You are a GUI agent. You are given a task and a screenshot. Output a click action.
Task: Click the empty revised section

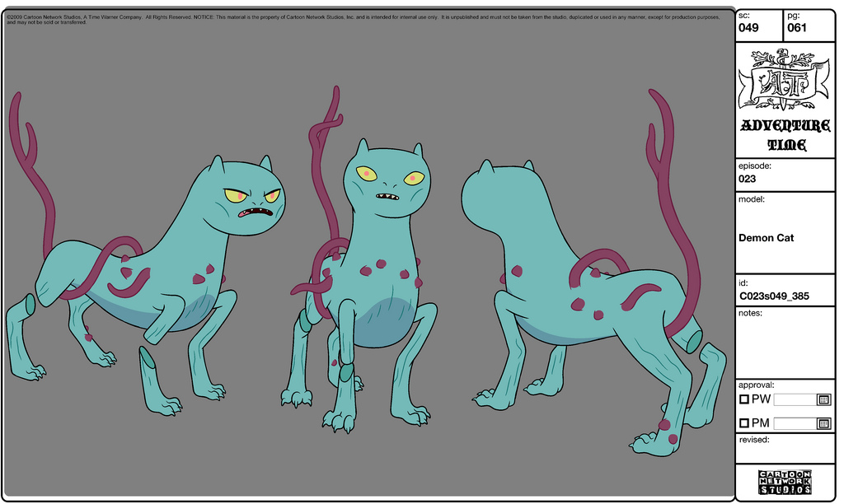785,453
